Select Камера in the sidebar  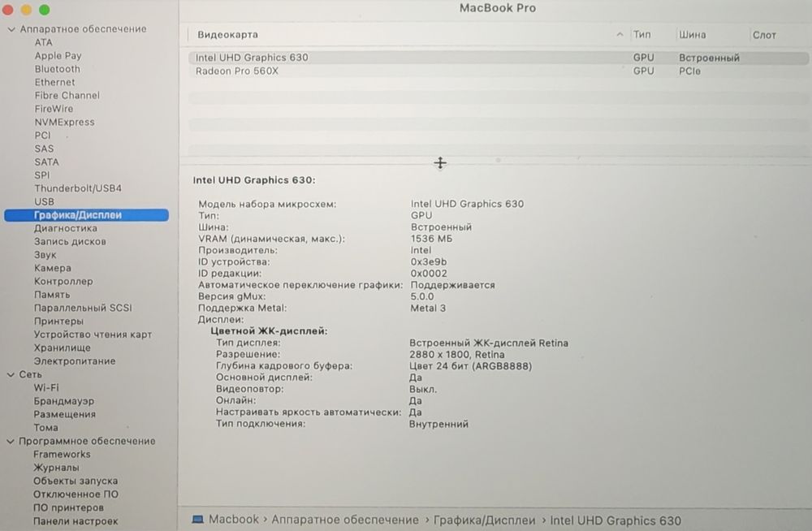click(52, 269)
